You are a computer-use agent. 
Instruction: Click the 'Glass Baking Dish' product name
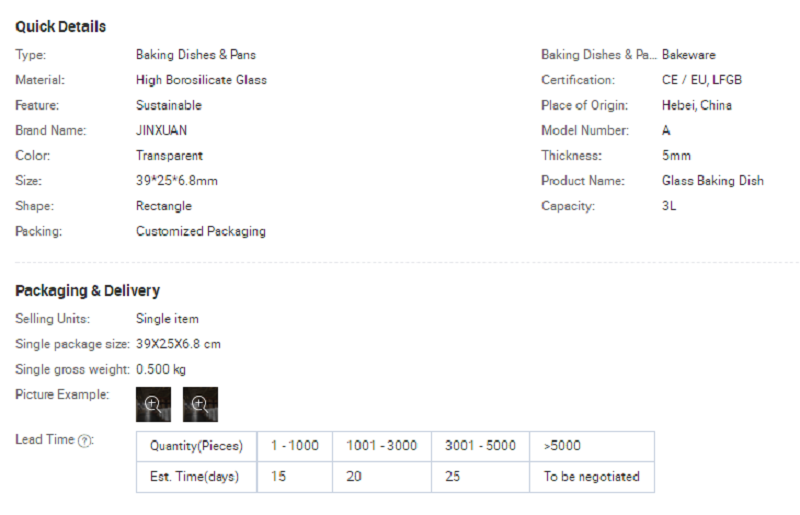pyautogui.click(x=712, y=181)
